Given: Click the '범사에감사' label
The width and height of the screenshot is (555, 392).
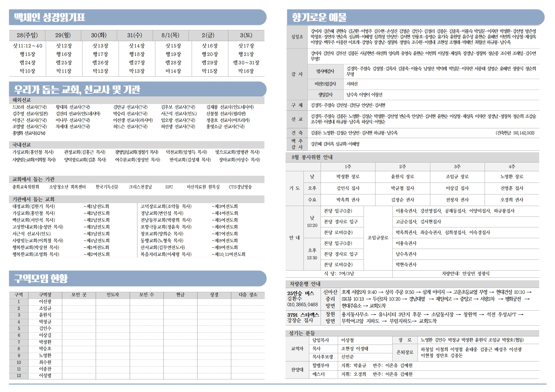Looking at the screenshot, I should click(325, 71).
